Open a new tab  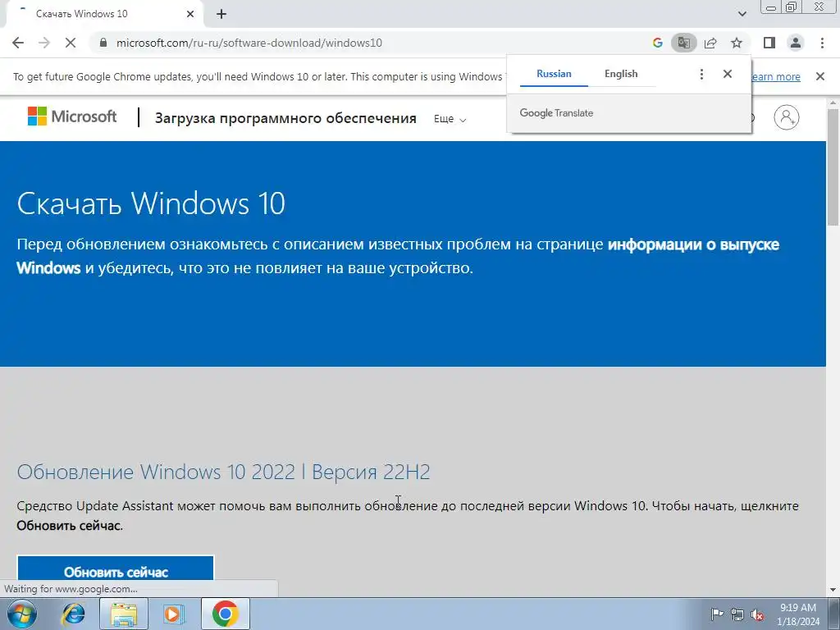(x=221, y=14)
